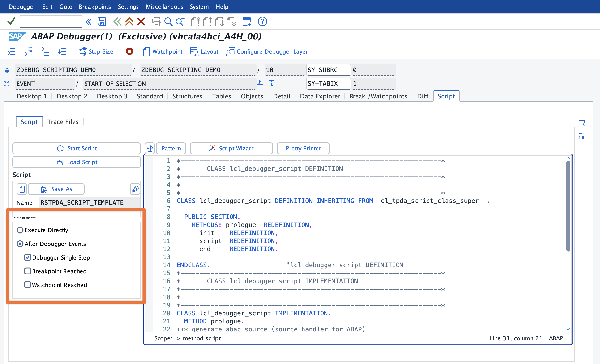Screen dimensions: 600x364
Task: Switch to the Structures tab
Action: [187, 96]
